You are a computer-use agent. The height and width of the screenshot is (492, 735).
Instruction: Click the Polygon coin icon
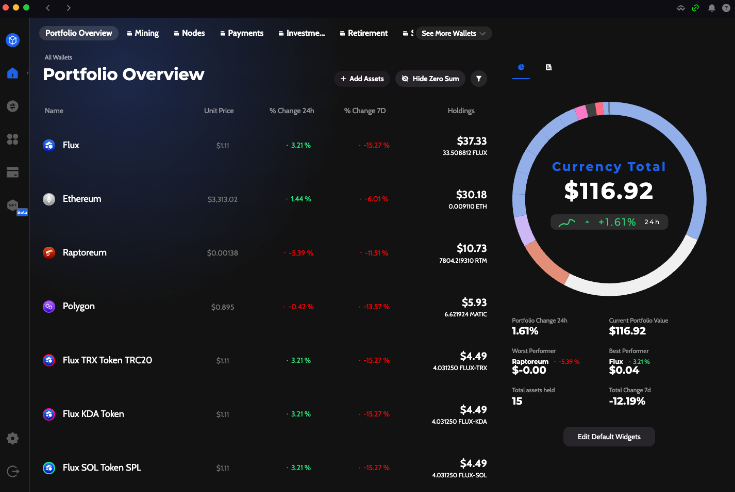pyautogui.click(x=49, y=306)
